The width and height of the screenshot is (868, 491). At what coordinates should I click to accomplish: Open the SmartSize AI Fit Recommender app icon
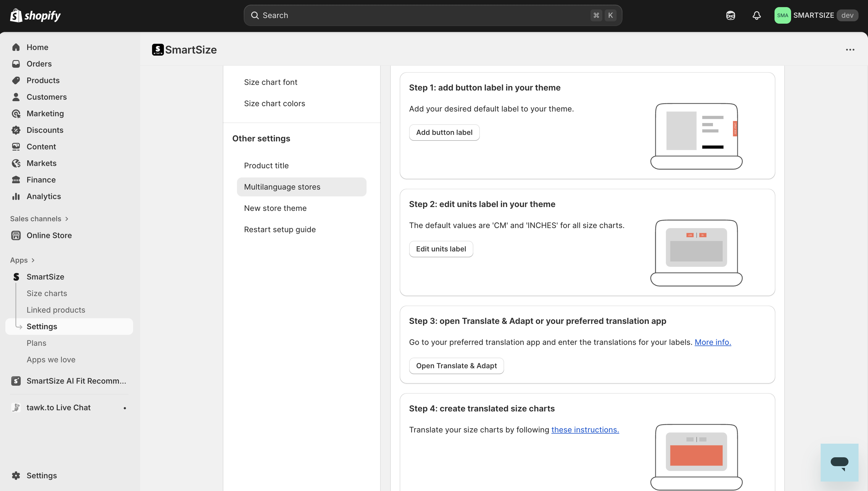click(x=16, y=381)
